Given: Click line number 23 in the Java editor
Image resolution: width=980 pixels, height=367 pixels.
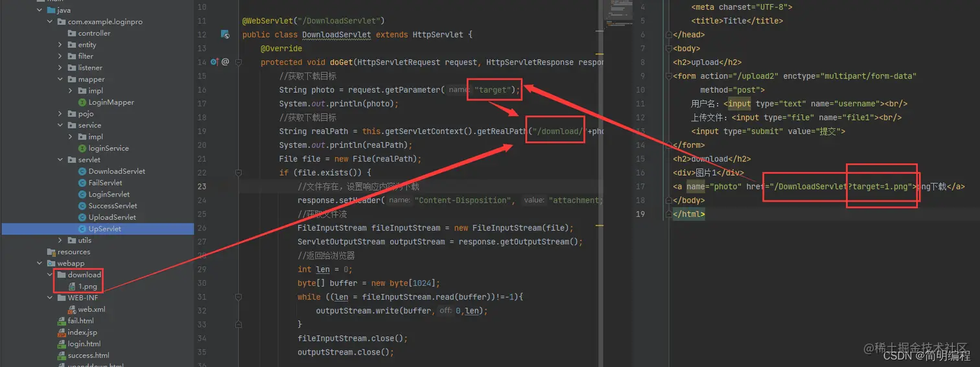Looking at the screenshot, I should click(202, 187).
